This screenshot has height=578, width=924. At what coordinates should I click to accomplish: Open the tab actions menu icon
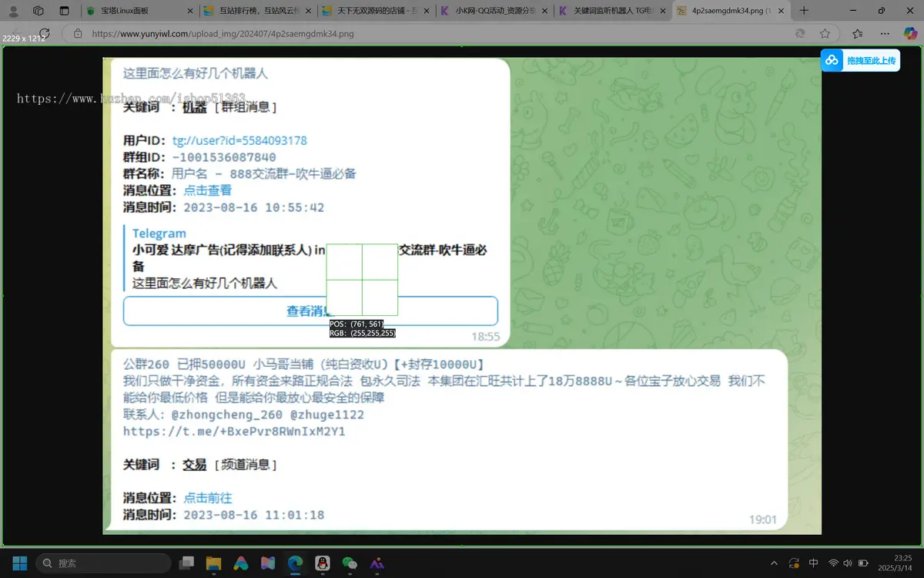point(64,11)
